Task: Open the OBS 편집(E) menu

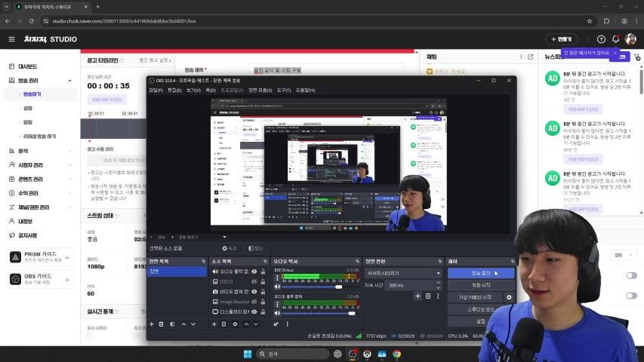Action: click(174, 90)
